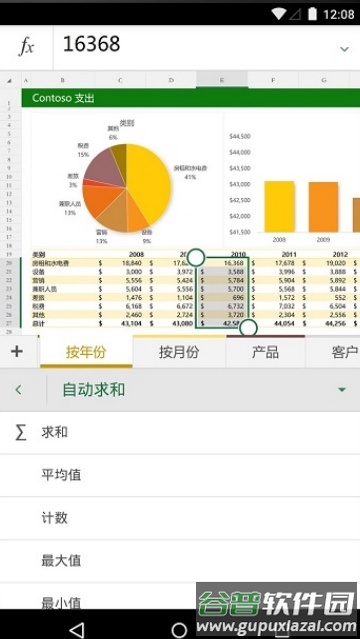This screenshot has height=639, width=360.
Task: Add a new sheet with plus button
Action: pos(17,351)
